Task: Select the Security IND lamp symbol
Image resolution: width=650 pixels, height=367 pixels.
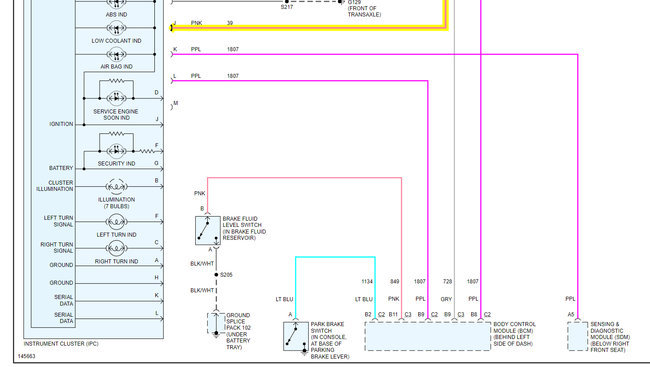Action: pos(116,151)
